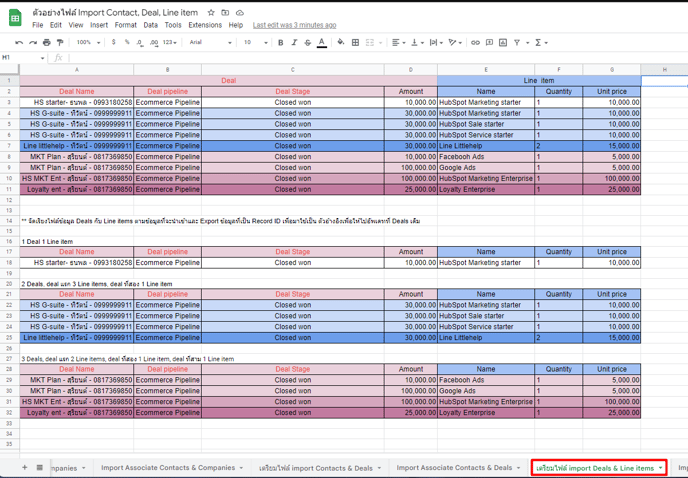Click into the formula bar

(x=377, y=58)
